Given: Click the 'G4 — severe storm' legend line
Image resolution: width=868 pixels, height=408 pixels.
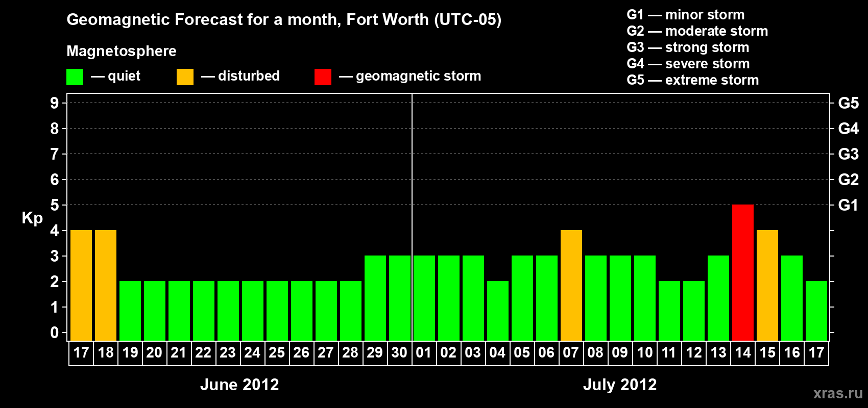Looking at the screenshot, I should (688, 64).
